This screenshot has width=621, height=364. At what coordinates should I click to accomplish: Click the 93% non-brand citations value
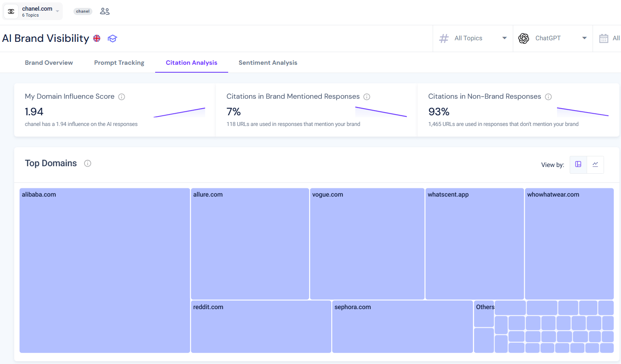click(439, 112)
